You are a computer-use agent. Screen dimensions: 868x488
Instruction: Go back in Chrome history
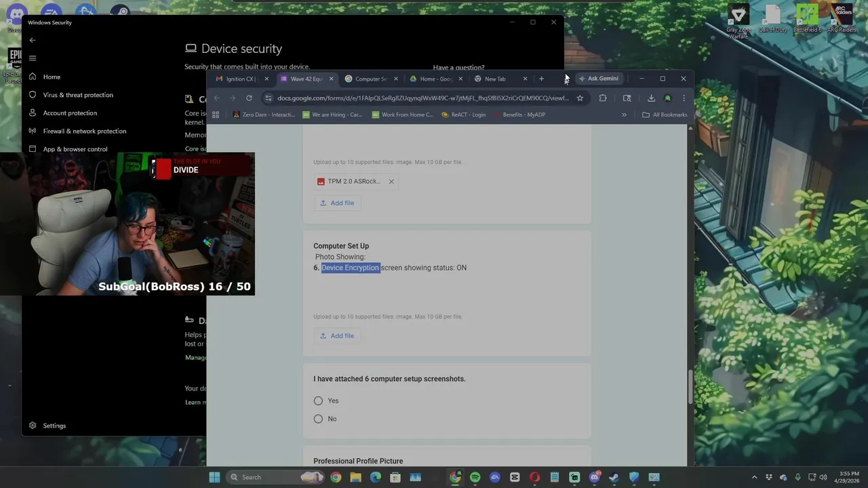(216, 98)
